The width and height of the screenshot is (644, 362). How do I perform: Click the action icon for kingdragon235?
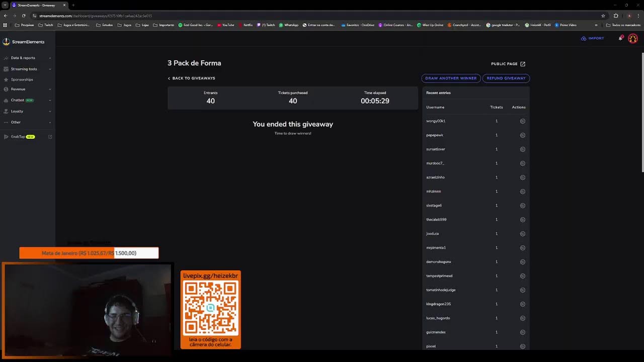click(522, 304)
